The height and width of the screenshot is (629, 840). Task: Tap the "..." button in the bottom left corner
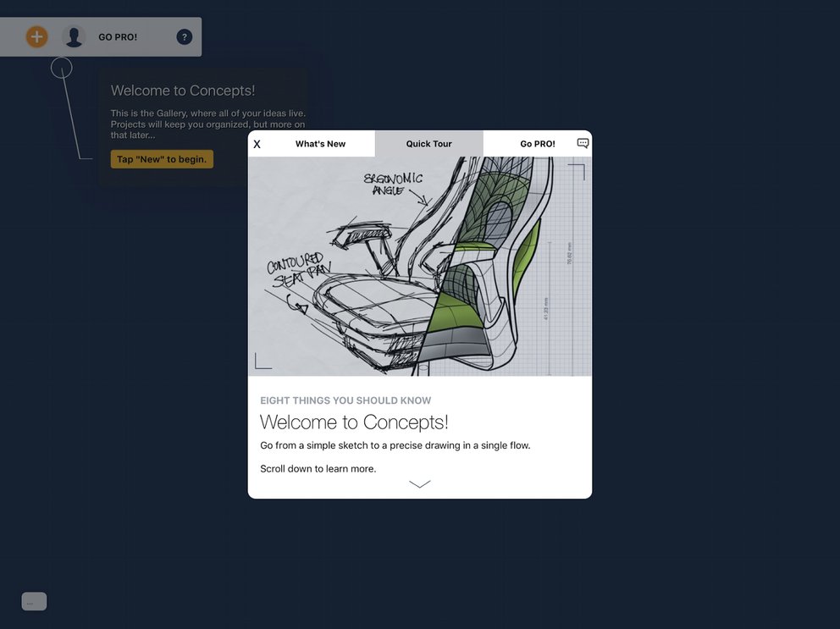pos(34,600)
